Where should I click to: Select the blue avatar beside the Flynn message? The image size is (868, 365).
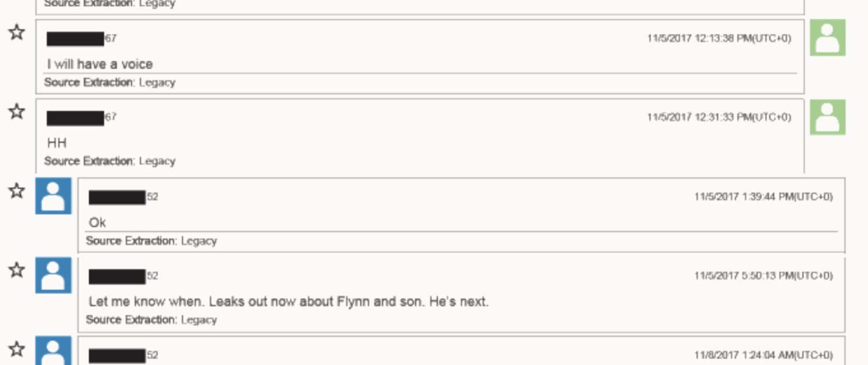click(53, 275)
